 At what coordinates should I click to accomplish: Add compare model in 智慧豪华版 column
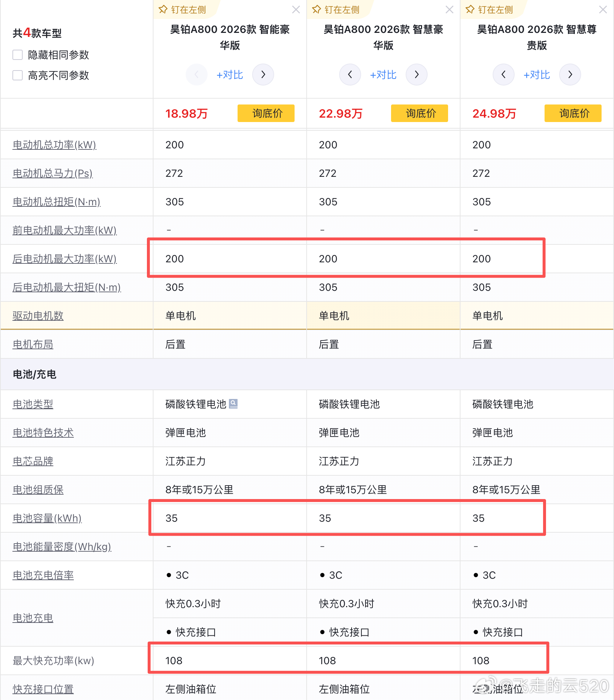383,75
